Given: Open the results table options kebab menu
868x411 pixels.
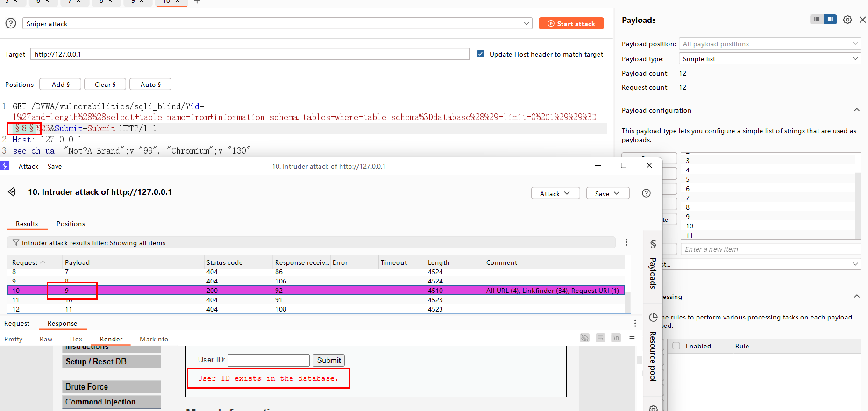Looking at the screenshot, I should (x=626, y=242).
